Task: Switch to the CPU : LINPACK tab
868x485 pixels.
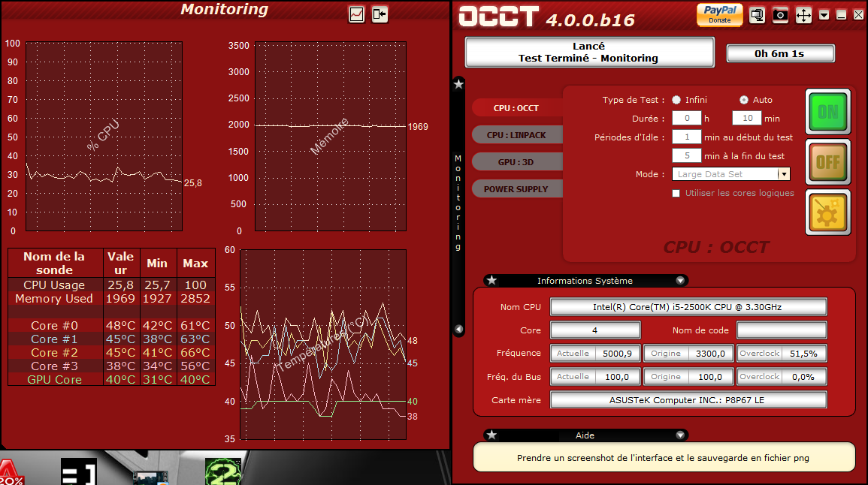Action: coord(516,135)
